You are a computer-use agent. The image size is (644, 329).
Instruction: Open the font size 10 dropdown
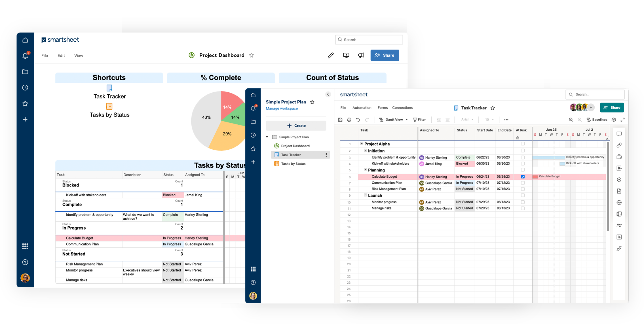[x=489, y=120]
